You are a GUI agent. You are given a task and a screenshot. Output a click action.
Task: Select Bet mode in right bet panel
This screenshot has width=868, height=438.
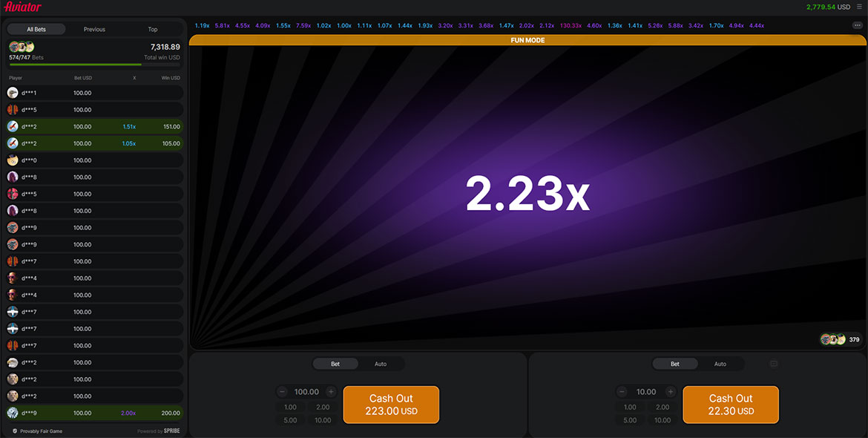point(675,364)
